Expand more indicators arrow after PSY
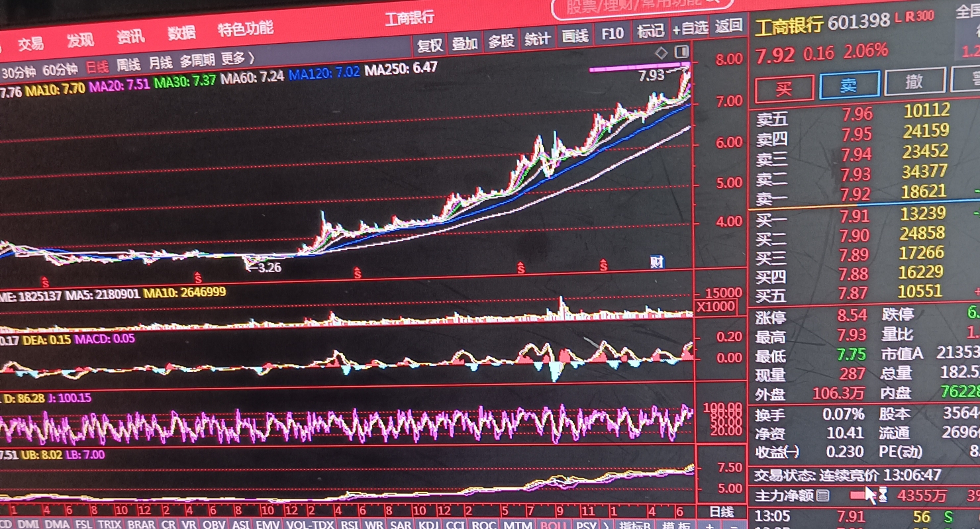Image resolution: width=980 pixels, height=529 pixels. [605, 524]
